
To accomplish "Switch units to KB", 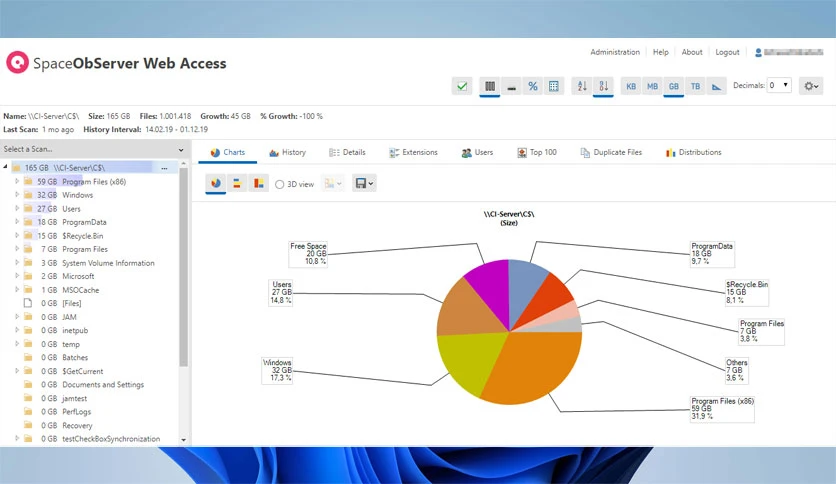I will (631, 86).
